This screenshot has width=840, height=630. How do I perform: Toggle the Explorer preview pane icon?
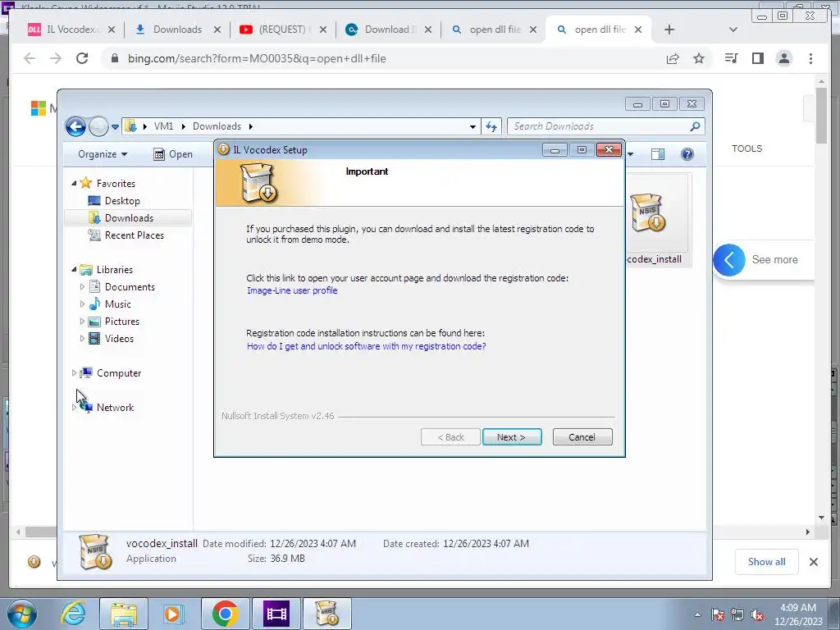pos(658,154)
